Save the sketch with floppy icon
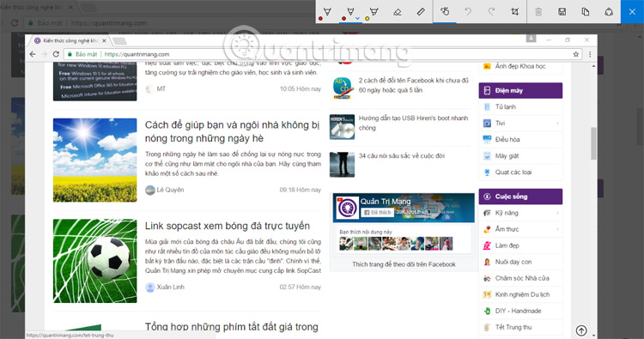Screen dimensions: 644x339 pos(562,11)
